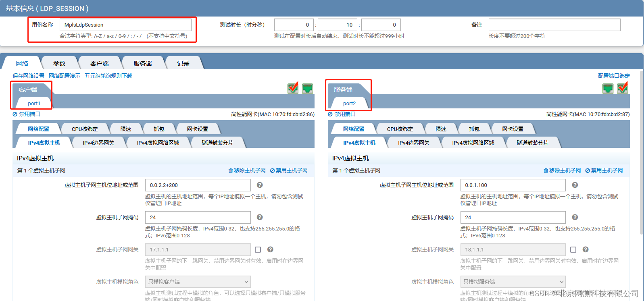This screenshot has width=644, height=301.
Task: Click 网络配置演示 link
Action: point(65,76)
